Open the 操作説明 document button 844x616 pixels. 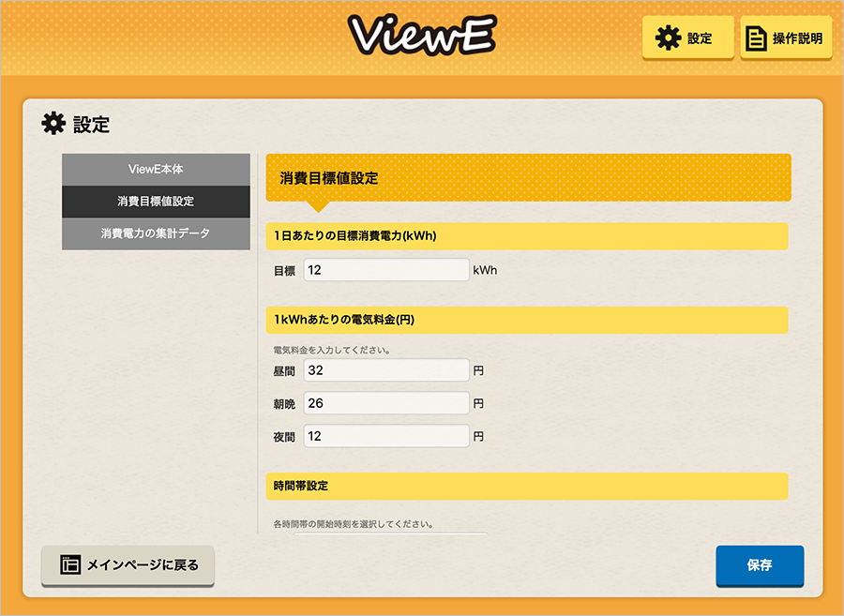(x=786, y=38)
